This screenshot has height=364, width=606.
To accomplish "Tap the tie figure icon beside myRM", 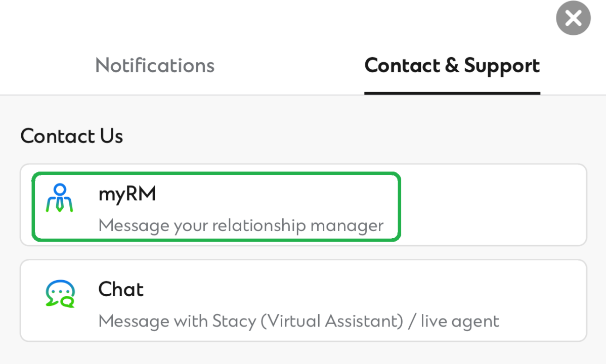I will coord(59,198).
